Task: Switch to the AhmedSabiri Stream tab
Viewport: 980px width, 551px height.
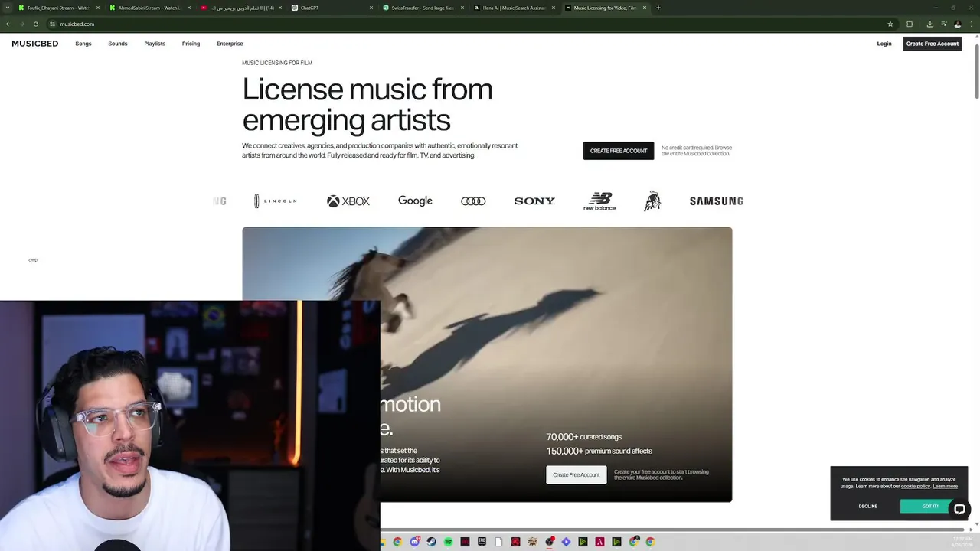Action: (x=149, y=8)
